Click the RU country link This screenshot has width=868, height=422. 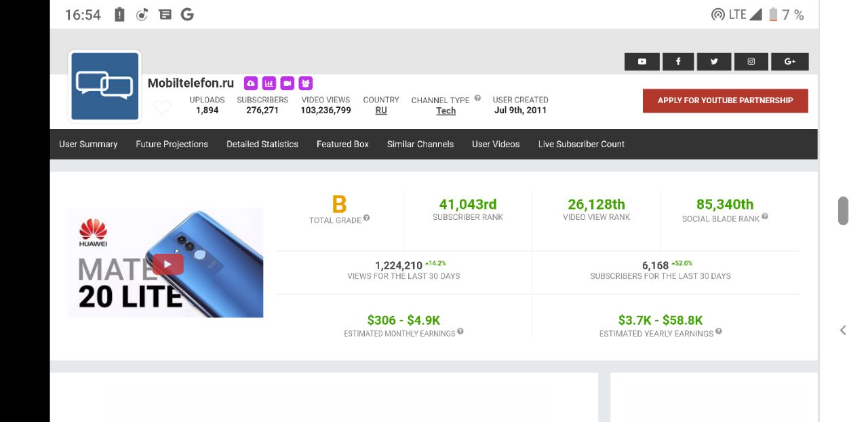[x=381, y=111]
